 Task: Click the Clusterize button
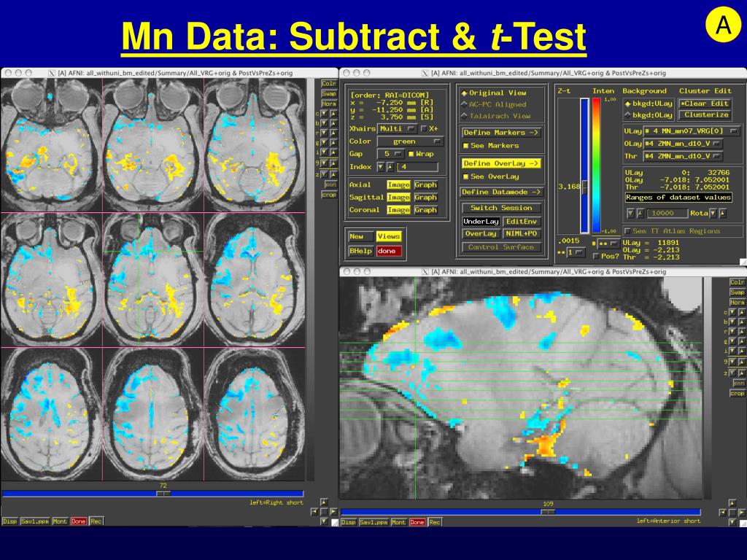706,114
